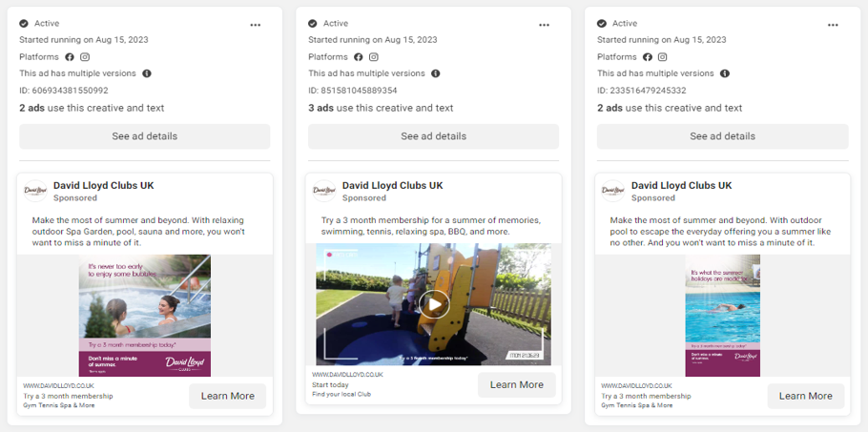Select the ID 233516479245332 text

[642, 91]
